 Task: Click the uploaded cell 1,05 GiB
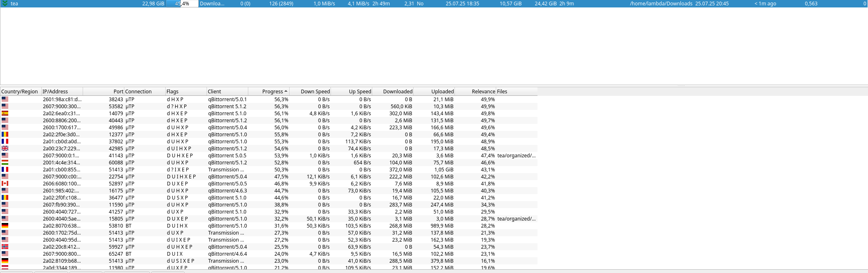(444, 169)
